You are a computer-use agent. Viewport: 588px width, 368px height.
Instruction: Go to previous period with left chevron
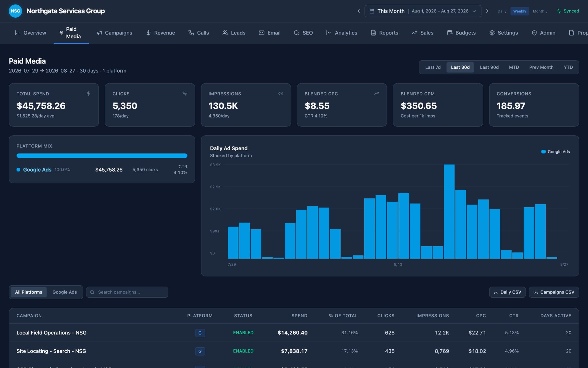359,11
